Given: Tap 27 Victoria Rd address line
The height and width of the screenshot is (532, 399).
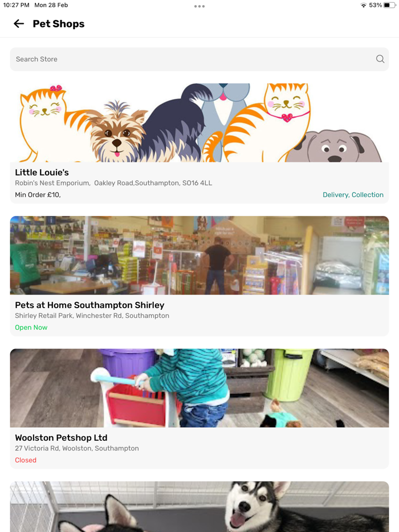Looking at the screenshot, I should 77,448.
